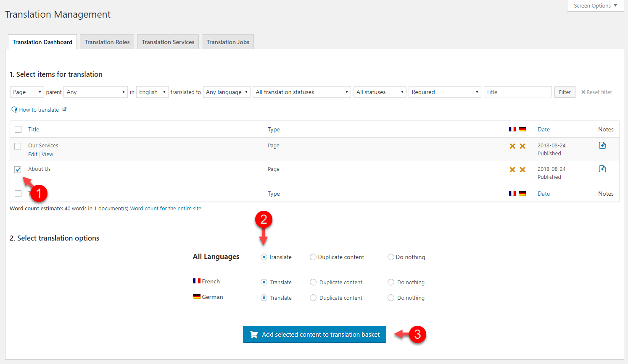This screenshot has width=628, height=364.
Task: Open All translation statuses dropdown
Action: (x=302, y=92)
